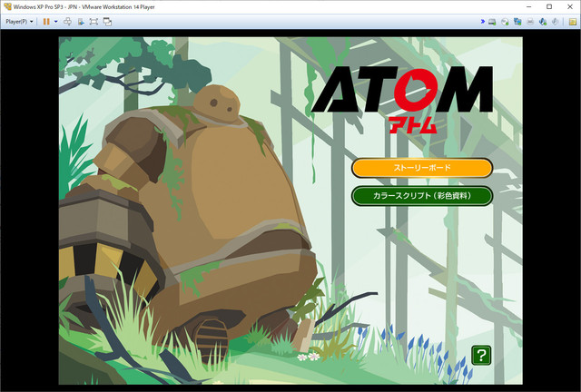Click the hard disk device icon

click(x=492, y=22)
